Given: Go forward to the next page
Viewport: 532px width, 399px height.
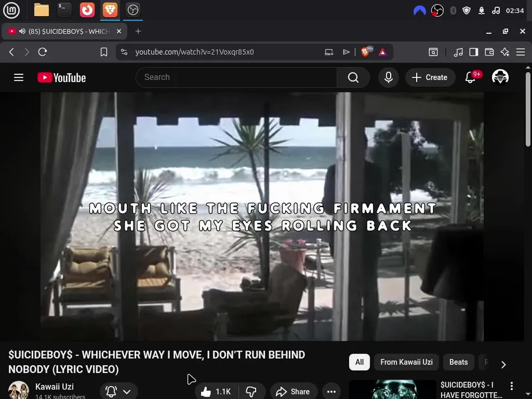Looking at the screenshot, I should (x=27, y=52).
